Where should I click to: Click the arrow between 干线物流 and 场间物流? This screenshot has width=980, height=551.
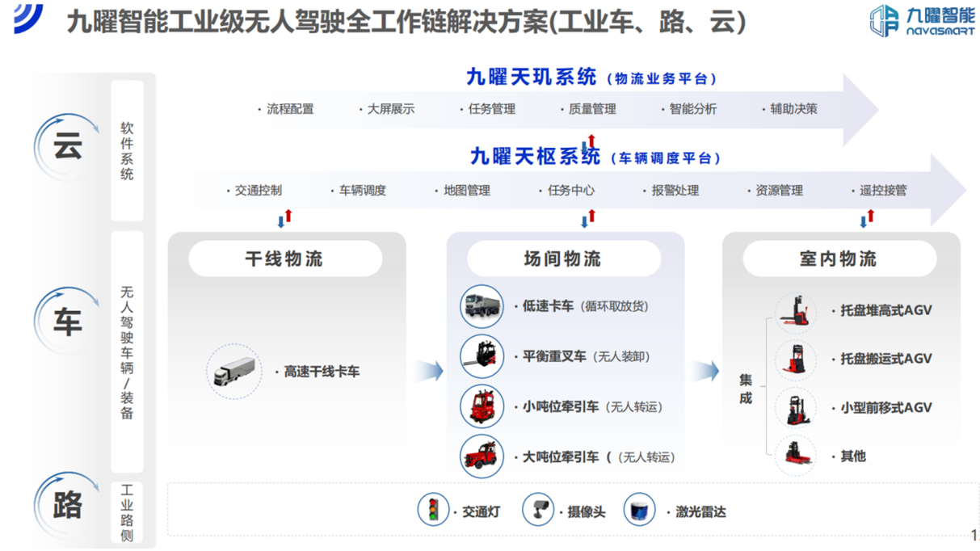click(430, 372)
